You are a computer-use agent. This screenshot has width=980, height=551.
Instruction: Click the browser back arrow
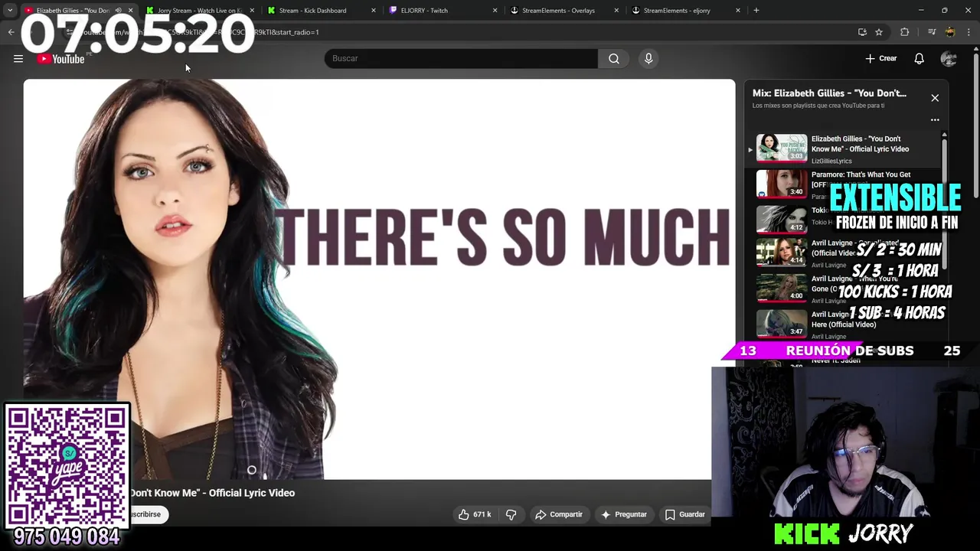coord(11,32)
